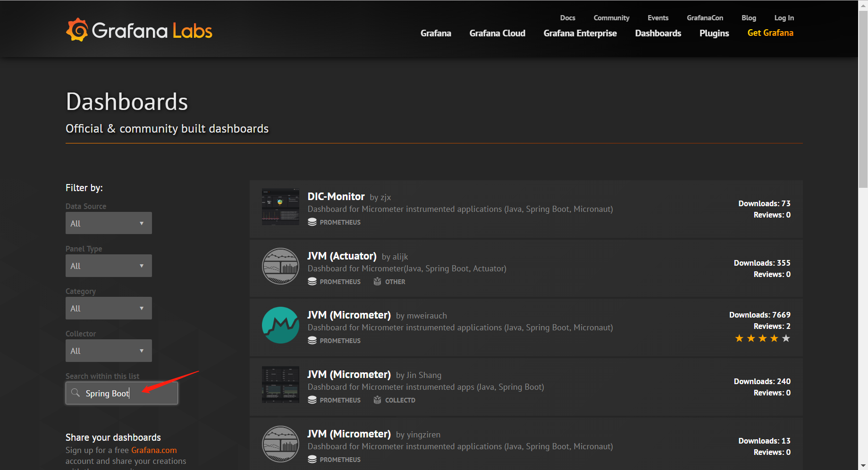
Task: Follow the Grafana.com sign-up link
Action: point(154,450)
